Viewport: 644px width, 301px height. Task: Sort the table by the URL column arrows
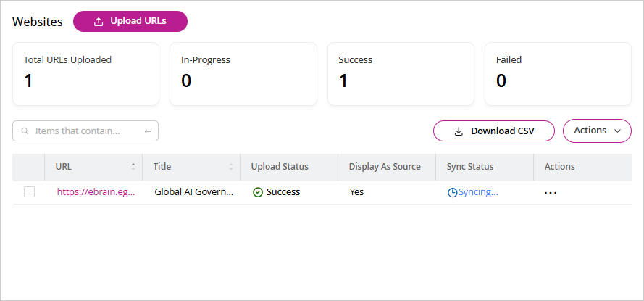coord(133,167)
